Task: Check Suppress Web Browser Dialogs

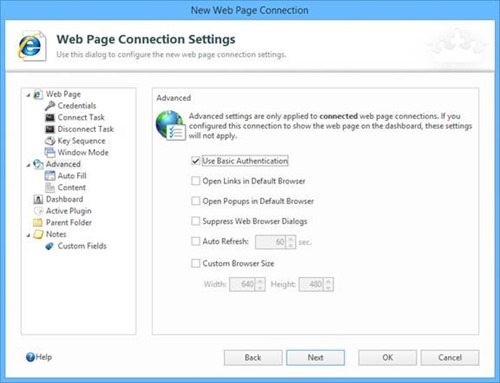Action: 195,221
